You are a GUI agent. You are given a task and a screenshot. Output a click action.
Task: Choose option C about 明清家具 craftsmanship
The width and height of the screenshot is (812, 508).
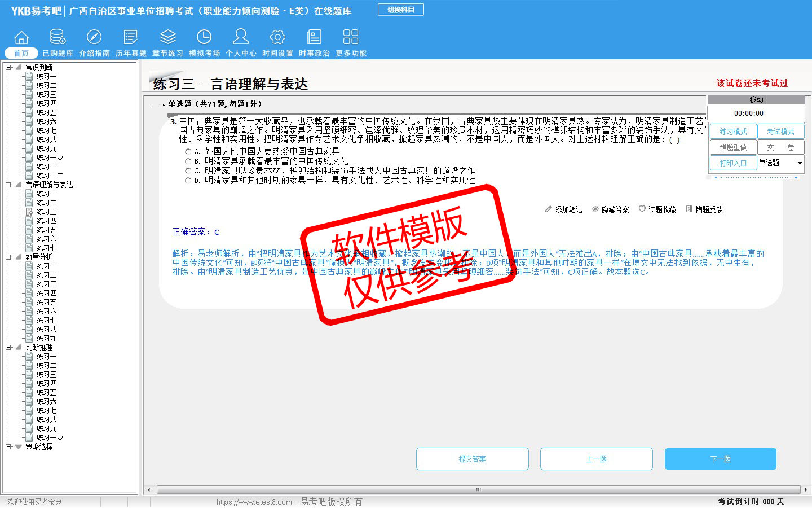pyautogui.click(x=188, y=170)
